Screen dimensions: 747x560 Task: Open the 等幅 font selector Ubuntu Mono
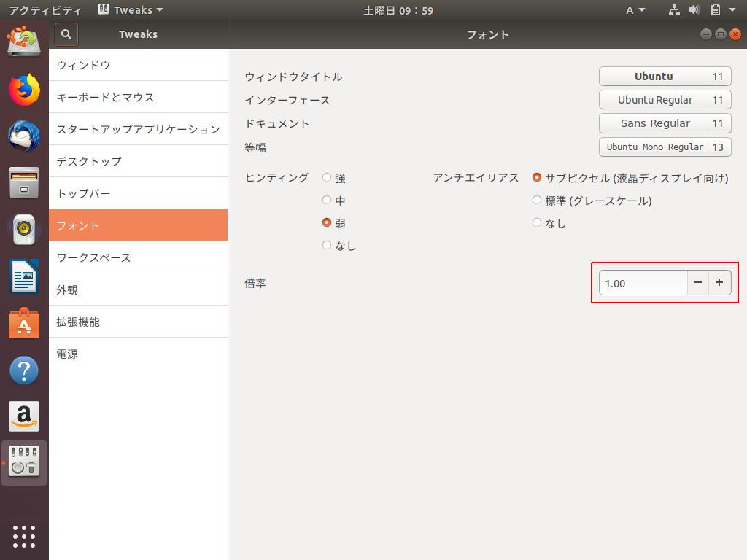pos(665,147)
